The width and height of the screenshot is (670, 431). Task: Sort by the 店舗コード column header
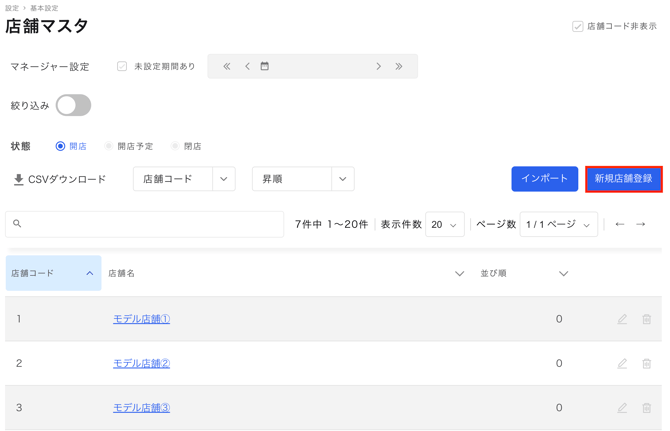coord(53,273)
